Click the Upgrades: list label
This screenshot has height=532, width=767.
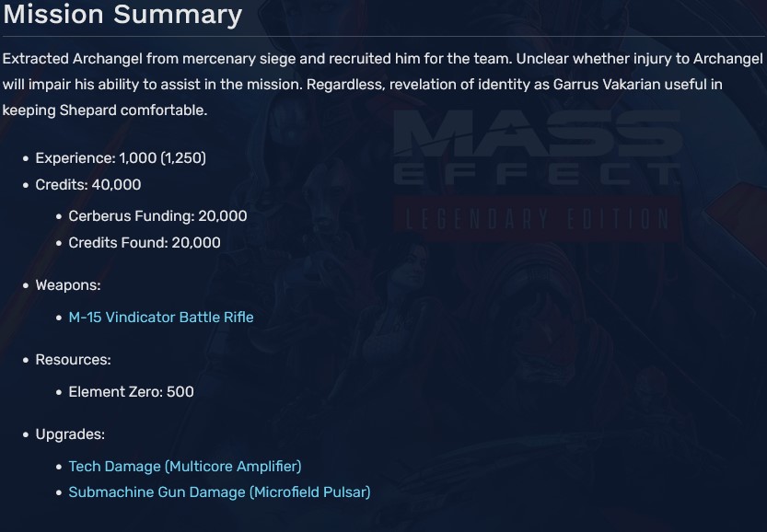coord(70,434)
